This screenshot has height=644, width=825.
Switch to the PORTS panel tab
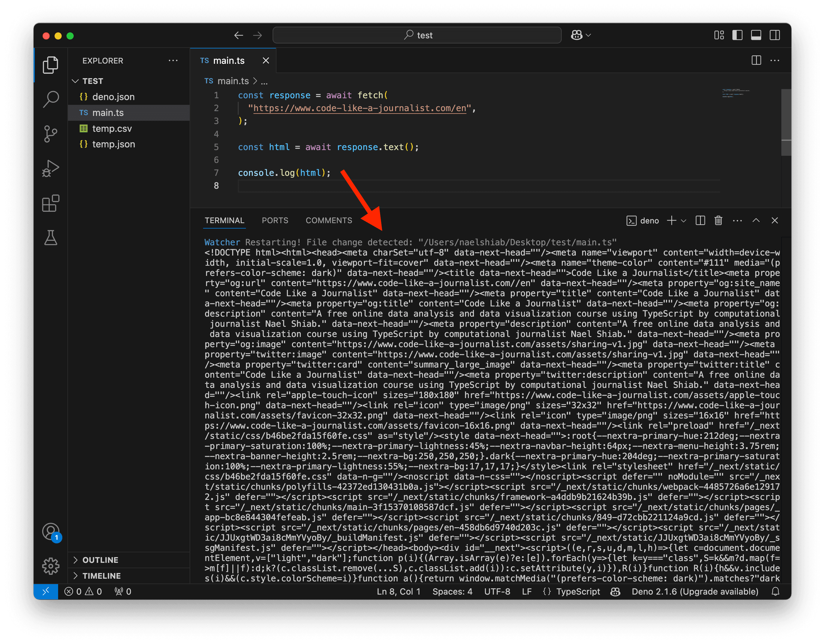click(275, 220)
